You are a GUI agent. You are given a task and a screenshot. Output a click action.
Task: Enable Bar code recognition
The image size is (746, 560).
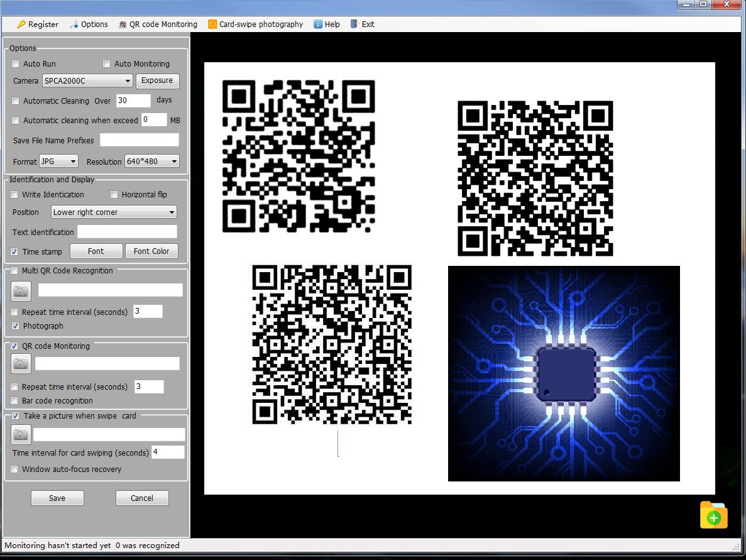14,400
